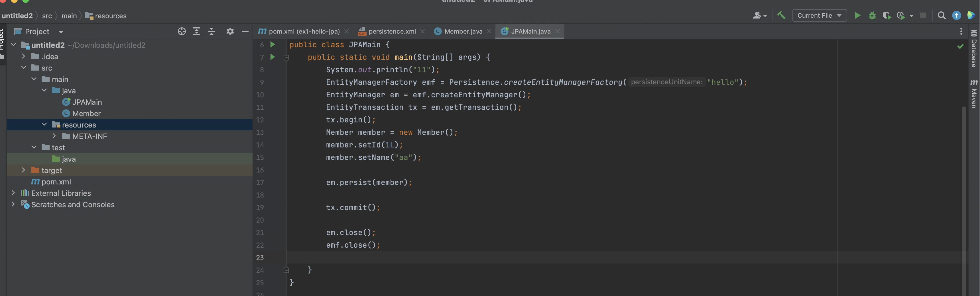Click the IDE update arrow icon

pyautogui.click(x=956, y=16)
